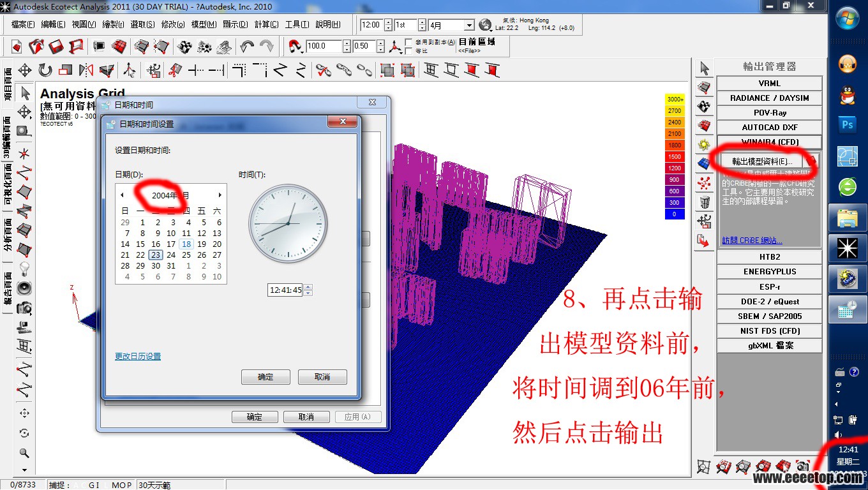This screenshot has width=868, height=490.
Task: Select the RADIANCE / DAYSIM export option
Action: (769, 98)
